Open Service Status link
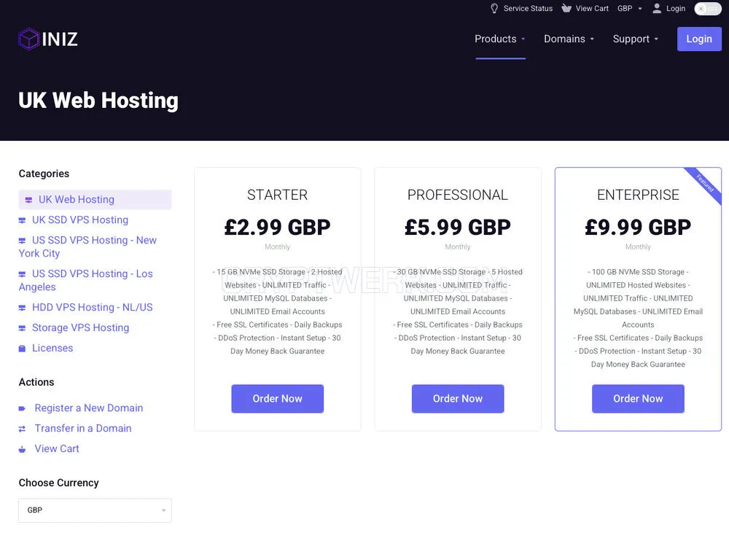The width and height of the screenshot is (729, 560). click(x=528, y=8)
